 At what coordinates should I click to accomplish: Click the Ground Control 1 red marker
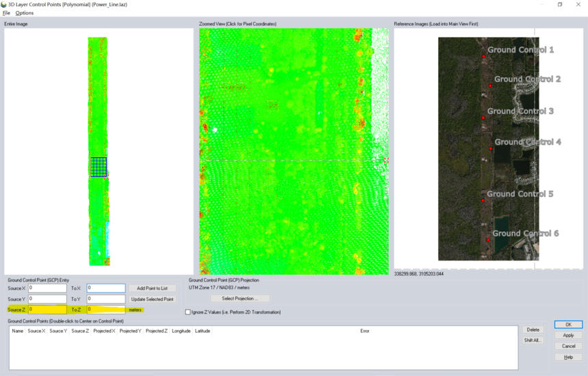[x=484, y=57]
